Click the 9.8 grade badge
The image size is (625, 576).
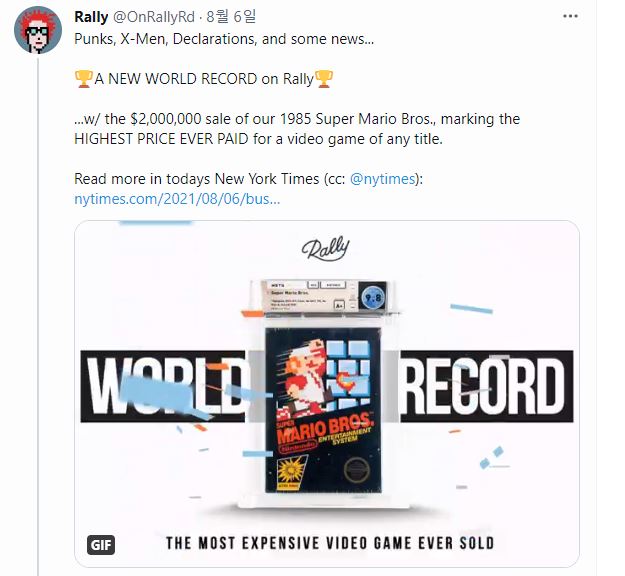[x=373, y=298]
